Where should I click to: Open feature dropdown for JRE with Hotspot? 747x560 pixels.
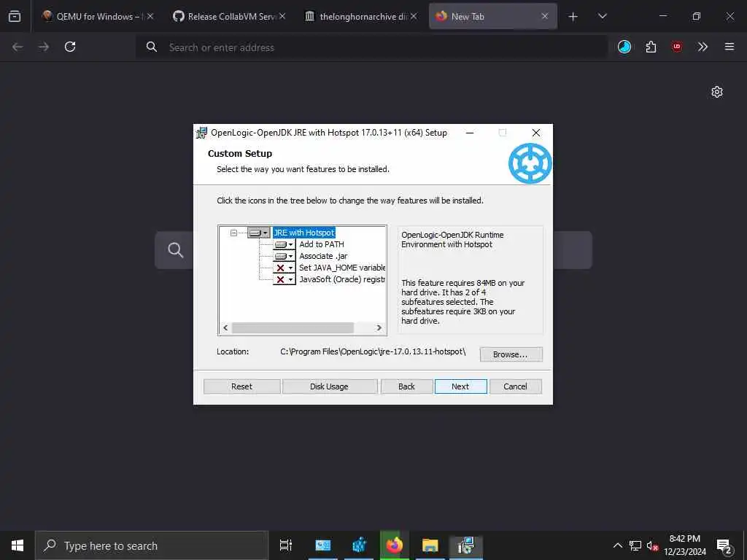pos(259,233)
